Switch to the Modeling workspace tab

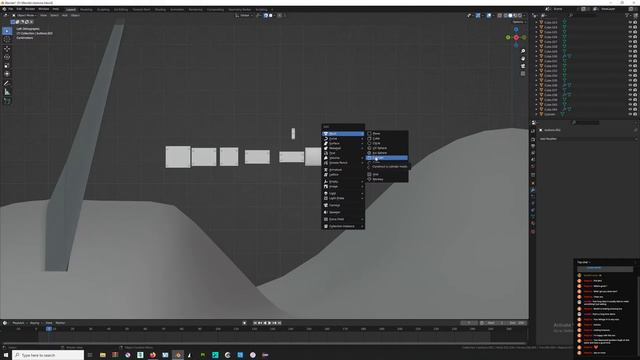click(x=86, y=9)
